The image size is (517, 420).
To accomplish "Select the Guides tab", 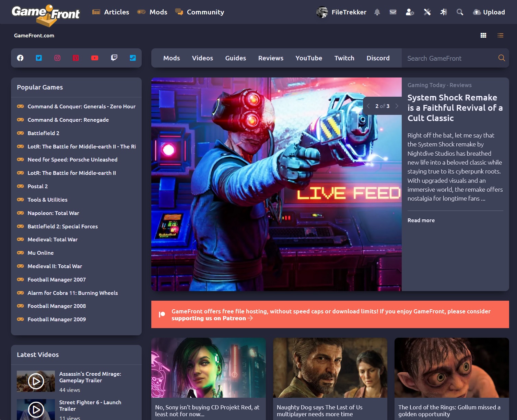I will tap(236, 58).
